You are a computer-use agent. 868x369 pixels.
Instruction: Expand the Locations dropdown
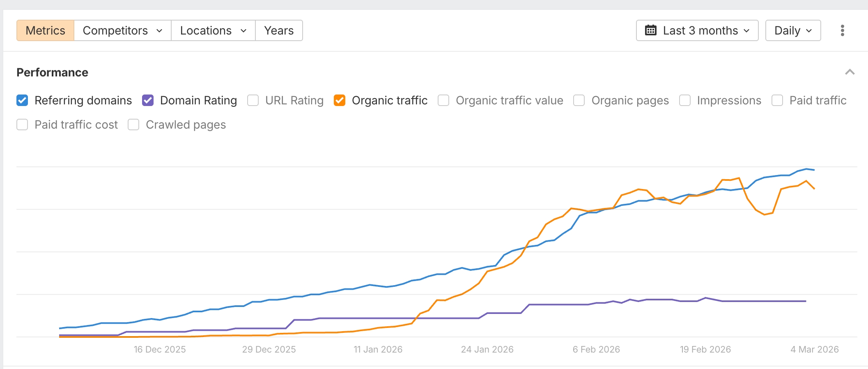pos(213,30)
